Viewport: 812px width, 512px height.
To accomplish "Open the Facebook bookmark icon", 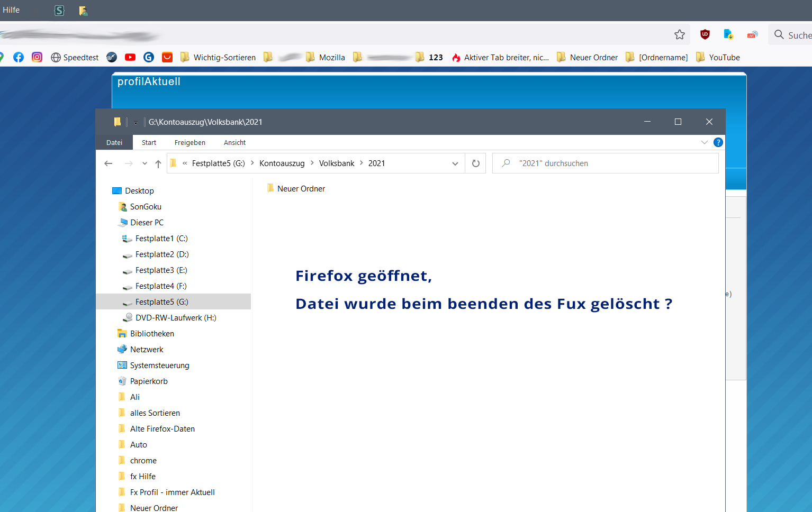I will click(19, 58).
